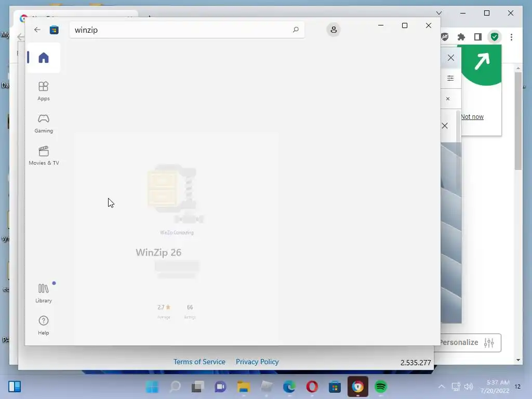Screen dimensions: 532x399
Task: Open the WinZip 26 app card
Action: pyautogui.click(x=176, y=237)
